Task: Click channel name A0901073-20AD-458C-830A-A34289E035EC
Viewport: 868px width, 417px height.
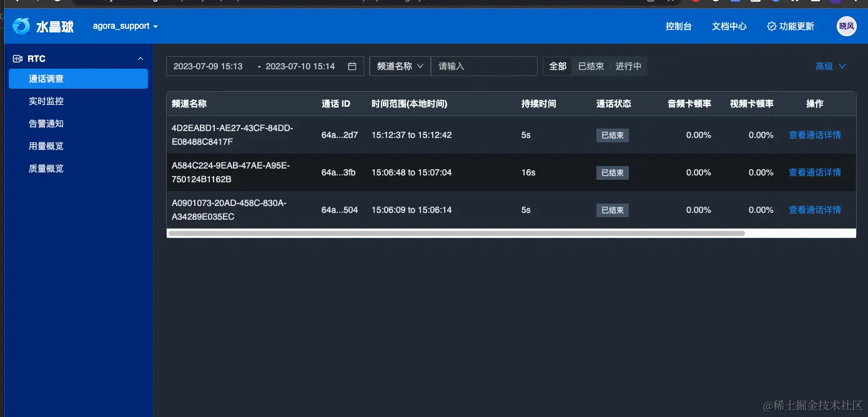Action: point(229,210)
